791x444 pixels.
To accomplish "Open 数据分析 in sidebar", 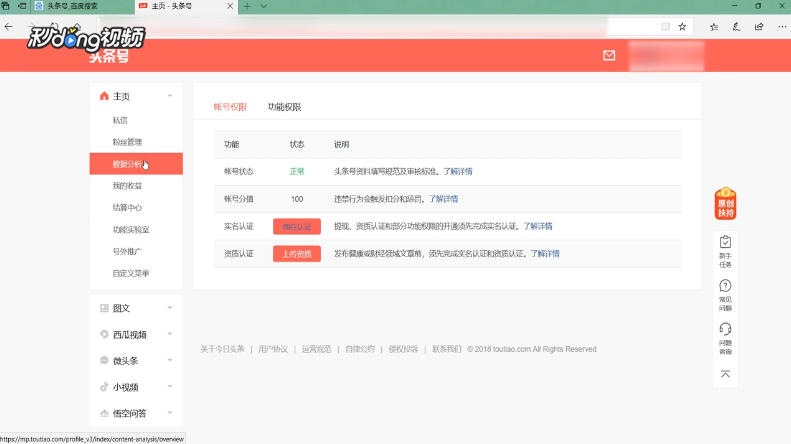I will coord(136,164).
